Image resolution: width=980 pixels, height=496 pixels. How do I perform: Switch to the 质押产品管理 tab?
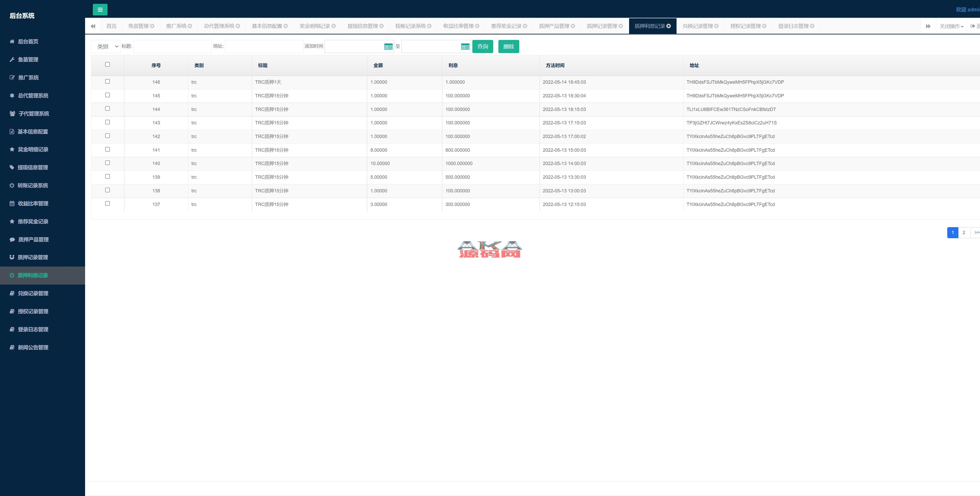[554, 26]
